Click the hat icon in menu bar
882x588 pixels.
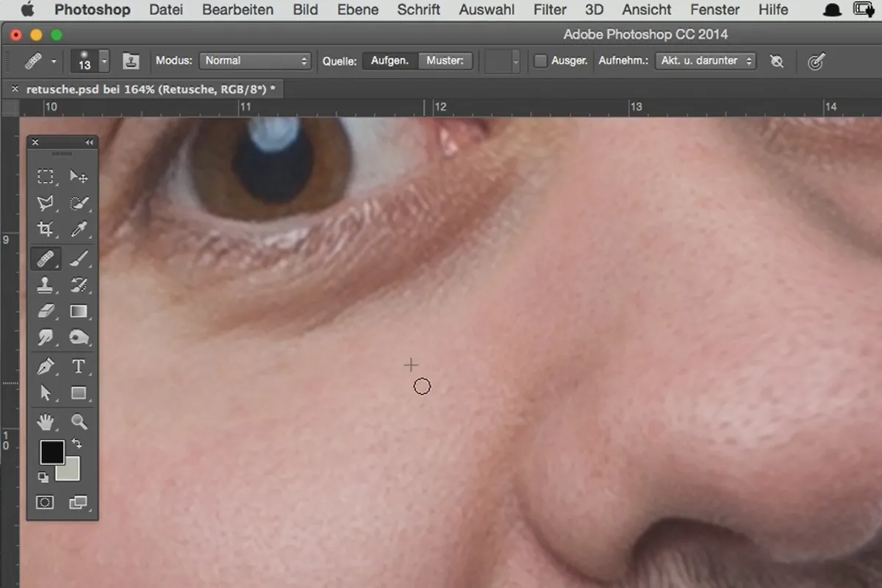[832, 10]
